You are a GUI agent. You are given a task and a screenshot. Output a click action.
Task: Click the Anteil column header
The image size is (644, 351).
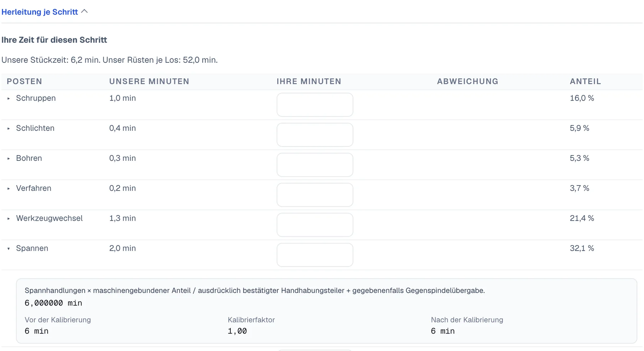coord(585,81)
